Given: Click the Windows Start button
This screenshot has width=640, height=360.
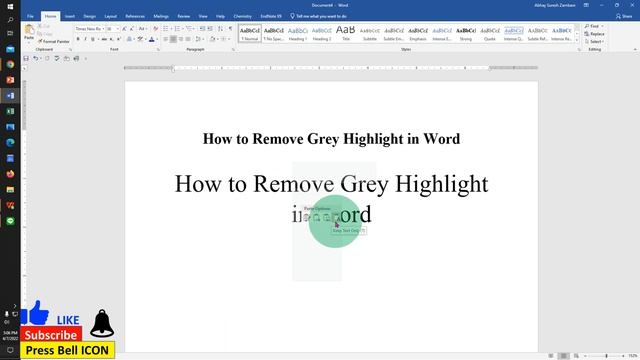Looking at the screenshot, I should pos(10,6).
